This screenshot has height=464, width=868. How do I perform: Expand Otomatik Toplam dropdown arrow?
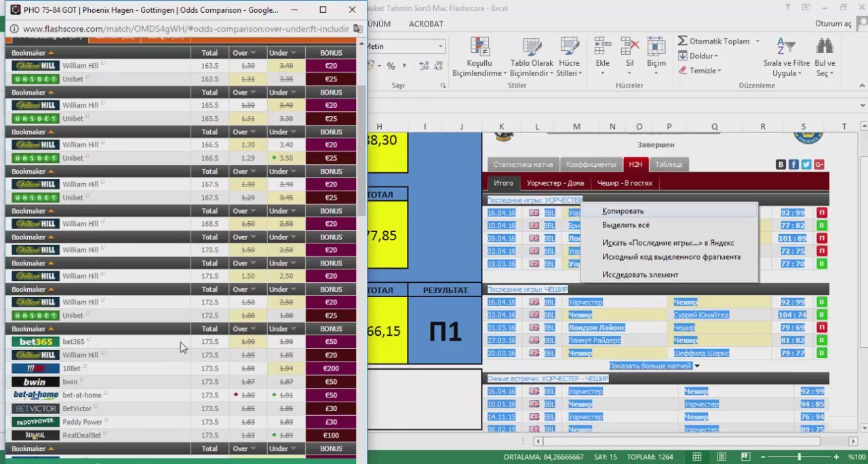tap(757, 41)
